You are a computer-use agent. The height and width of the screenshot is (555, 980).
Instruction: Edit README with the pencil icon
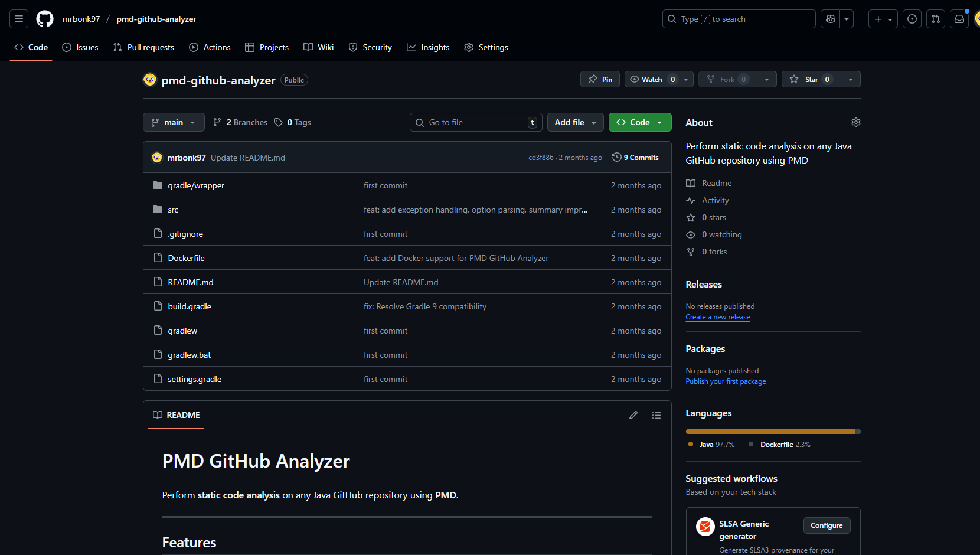(x=633, y=415)
